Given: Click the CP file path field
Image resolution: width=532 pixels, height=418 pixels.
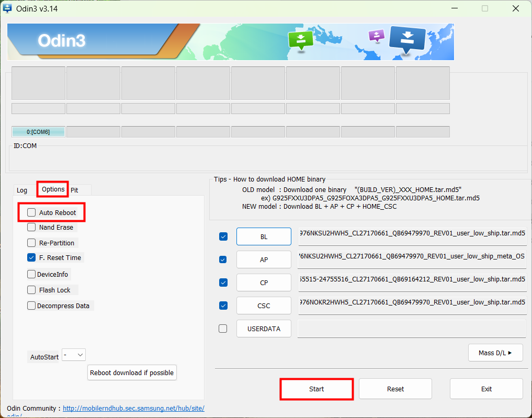Looking at the screenshot, I should point(412,283).
